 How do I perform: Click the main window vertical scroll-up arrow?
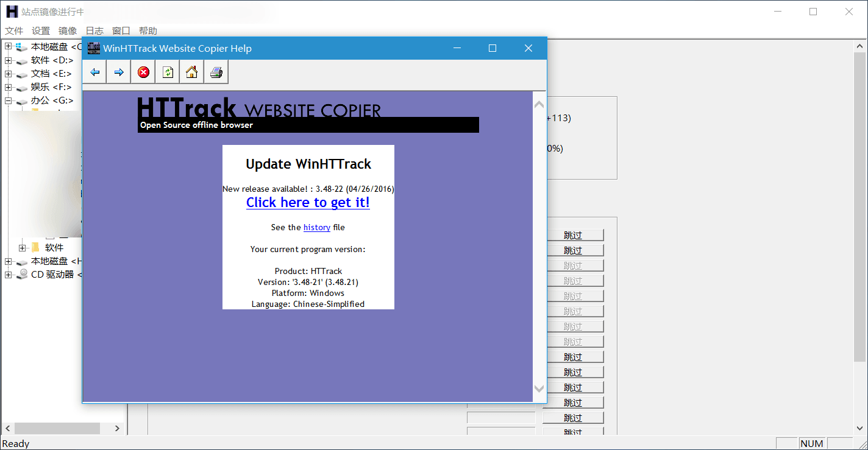859,47
